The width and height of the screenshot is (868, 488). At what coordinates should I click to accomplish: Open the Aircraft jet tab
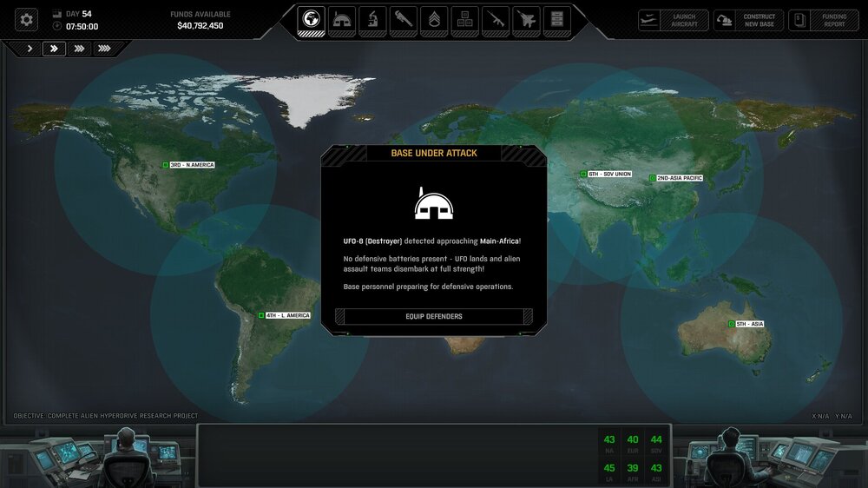[526, 21]
